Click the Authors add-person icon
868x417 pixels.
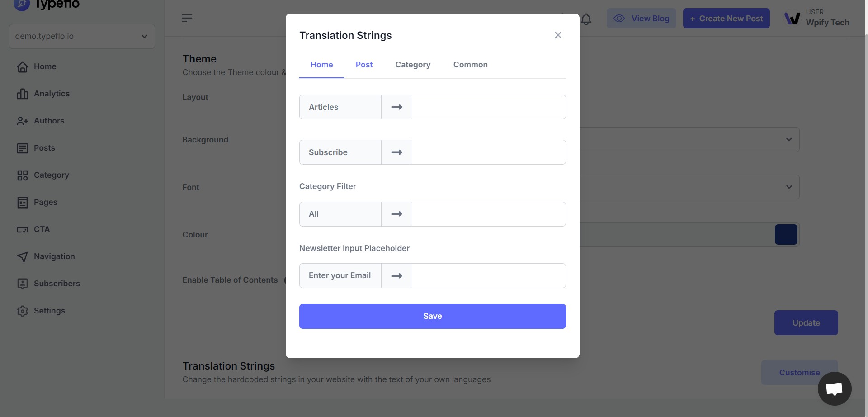click(23, 121)
